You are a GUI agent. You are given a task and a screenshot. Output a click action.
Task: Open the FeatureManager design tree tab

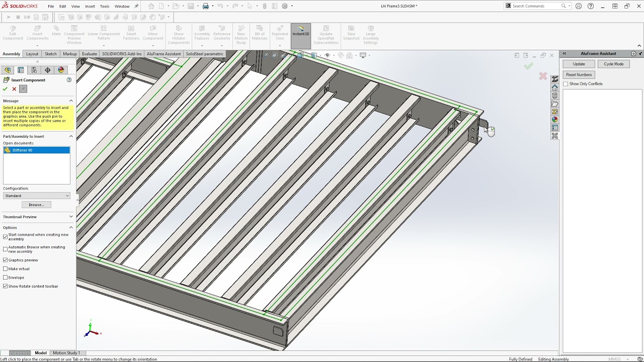tap(8, 70)
